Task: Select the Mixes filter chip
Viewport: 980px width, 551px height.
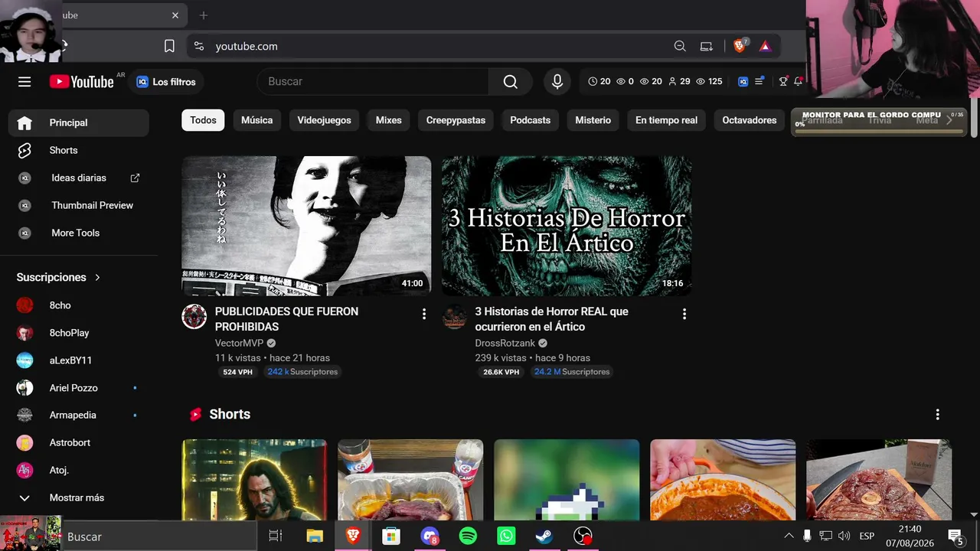Action: [x=389, y=120]
